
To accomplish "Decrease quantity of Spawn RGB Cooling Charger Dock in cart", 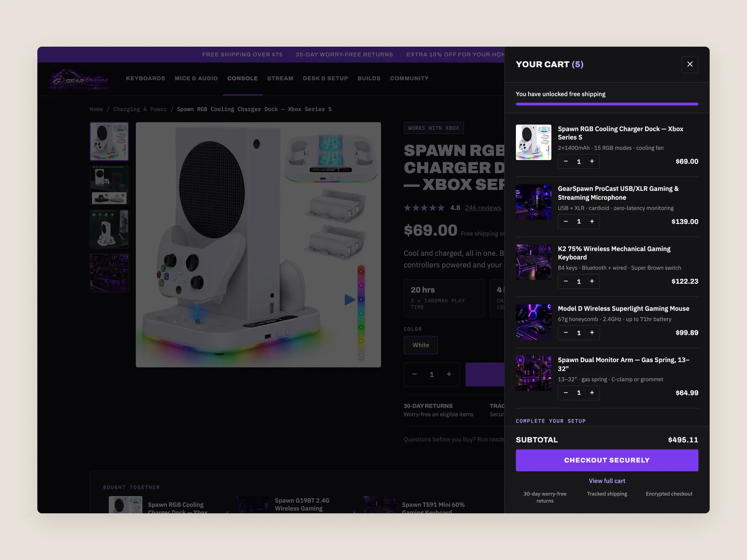I will click(566, 161).
